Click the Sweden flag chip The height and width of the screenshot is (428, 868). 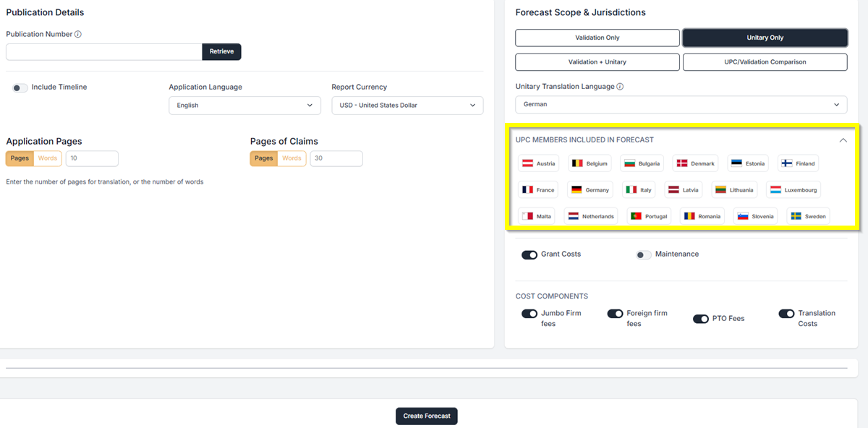[807, 216]
